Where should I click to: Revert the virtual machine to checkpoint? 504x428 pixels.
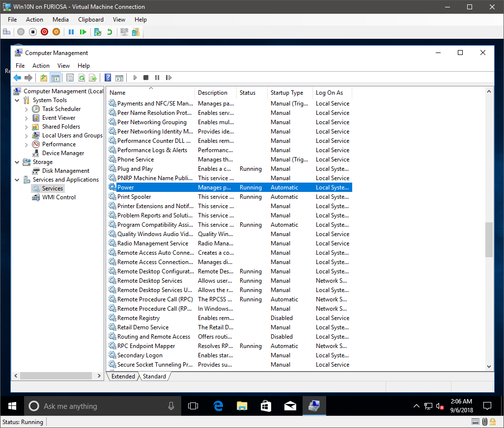[x=110, y=32]
